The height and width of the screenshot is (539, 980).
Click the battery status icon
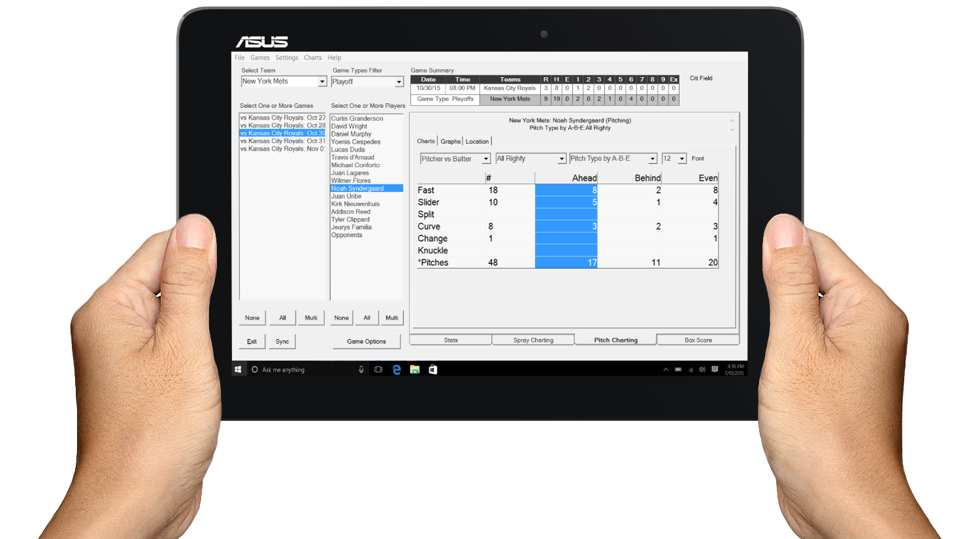pyautogui.click(x=678, y=370)
